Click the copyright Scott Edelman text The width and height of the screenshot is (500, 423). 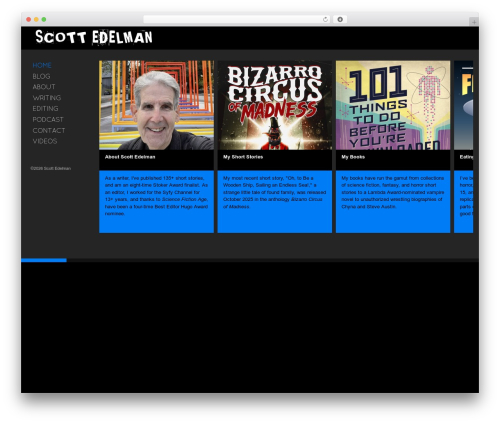pos(51,168)
